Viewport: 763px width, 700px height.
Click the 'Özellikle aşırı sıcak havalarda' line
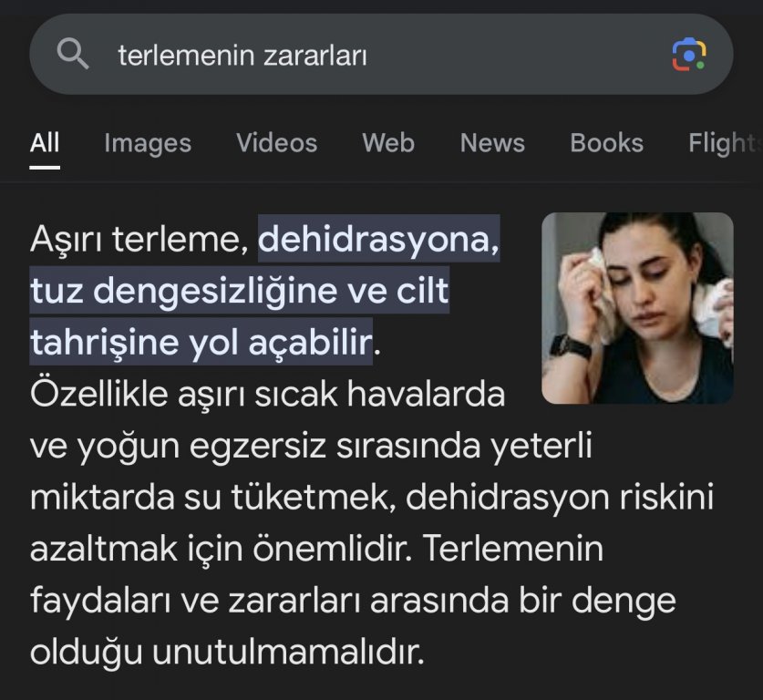(x=268, y=394)
